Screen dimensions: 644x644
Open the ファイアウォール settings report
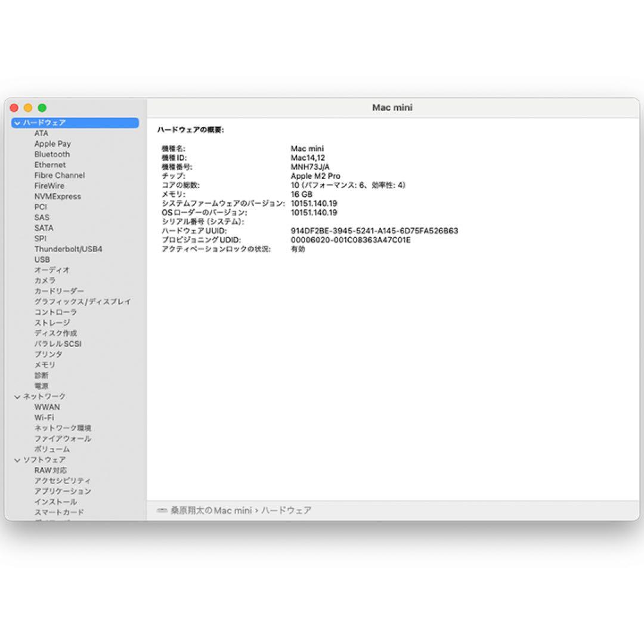62,438
